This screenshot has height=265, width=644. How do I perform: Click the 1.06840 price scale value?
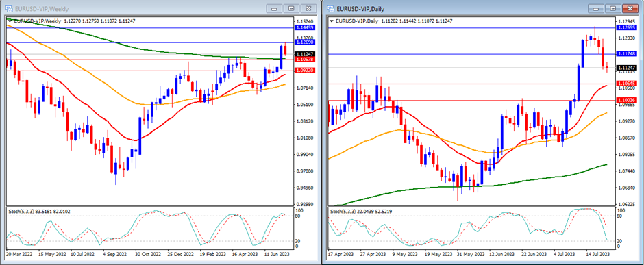click(627, 188)
